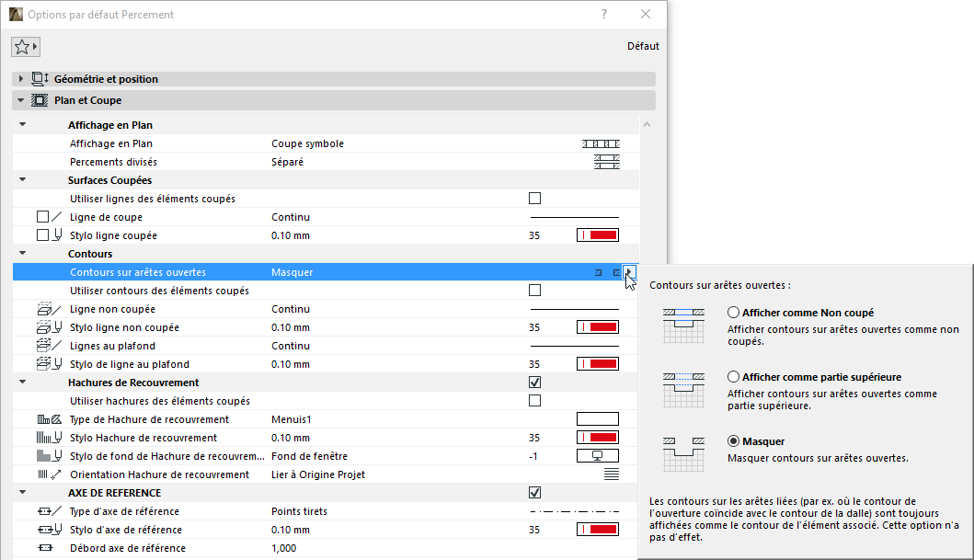Click the Fond de fenêtre value

(309, 456)
